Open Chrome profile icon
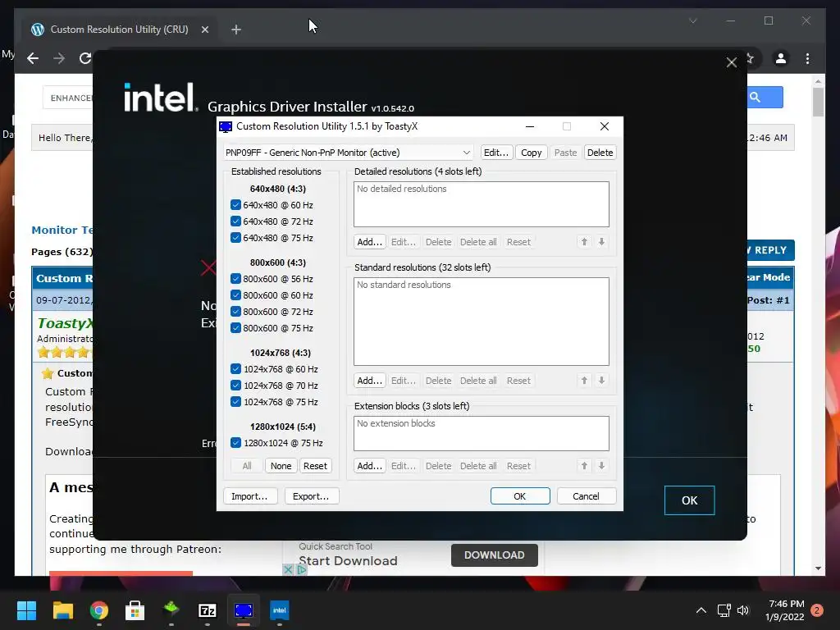This screenshot has width=840, height=630. [781, 58]
